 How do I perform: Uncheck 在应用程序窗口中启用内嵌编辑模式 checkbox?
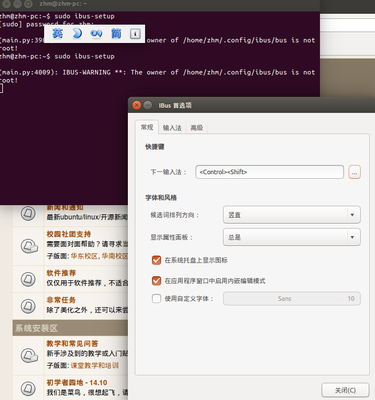[x=156, y=281]
